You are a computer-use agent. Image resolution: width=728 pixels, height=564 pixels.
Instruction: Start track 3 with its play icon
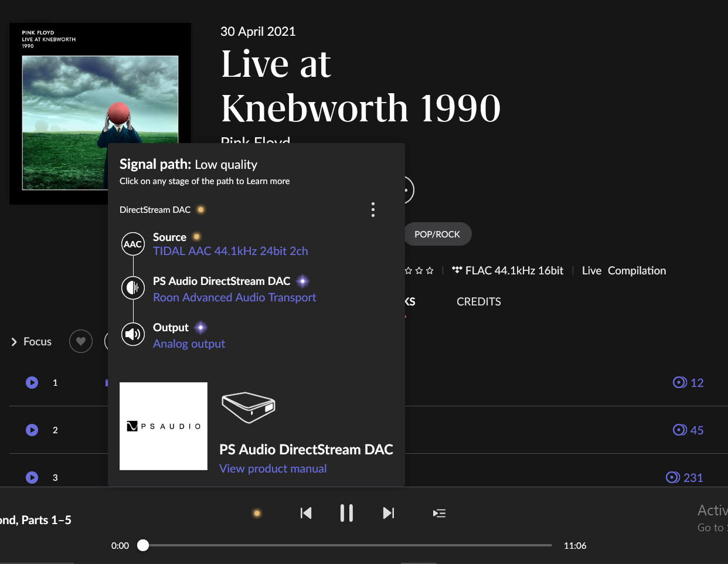point(32,477)
